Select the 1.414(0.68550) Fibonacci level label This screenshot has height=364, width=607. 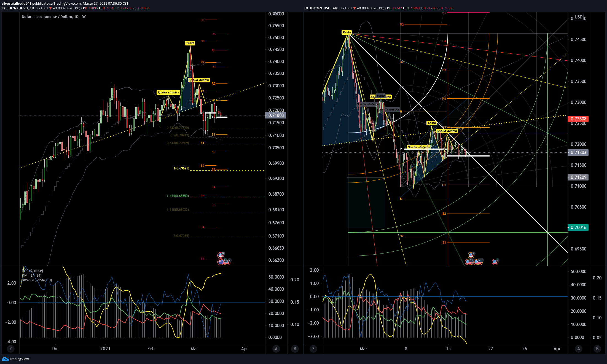(x=178, y=196)
